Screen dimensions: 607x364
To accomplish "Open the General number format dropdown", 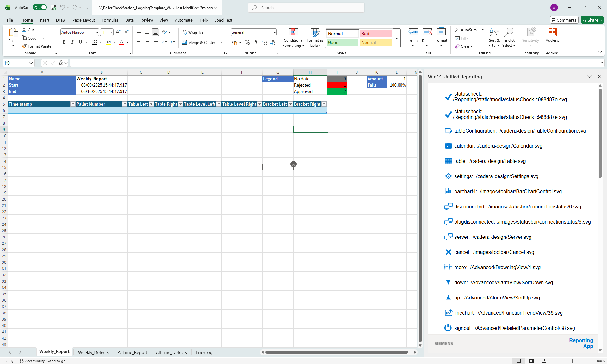I will (274, 32).
